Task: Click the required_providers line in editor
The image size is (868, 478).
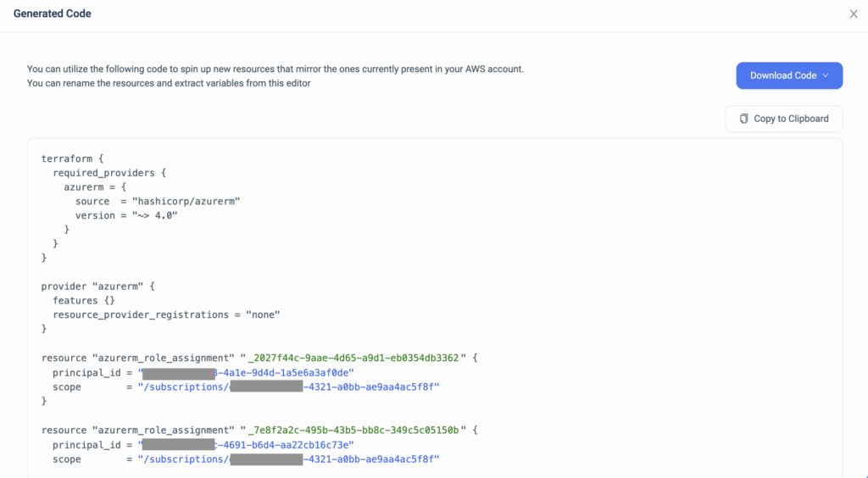Action: 109,173
